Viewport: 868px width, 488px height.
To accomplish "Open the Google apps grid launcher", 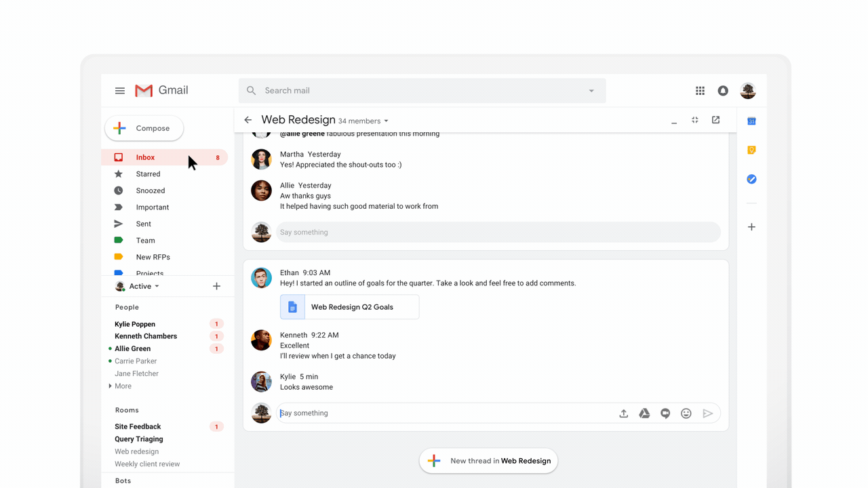I will 700,91.
